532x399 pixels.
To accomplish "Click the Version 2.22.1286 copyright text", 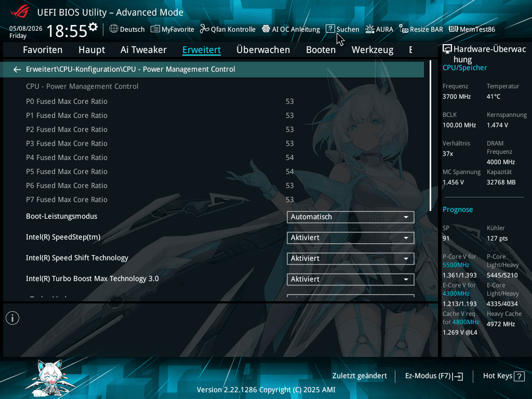I will coord(266,390).
